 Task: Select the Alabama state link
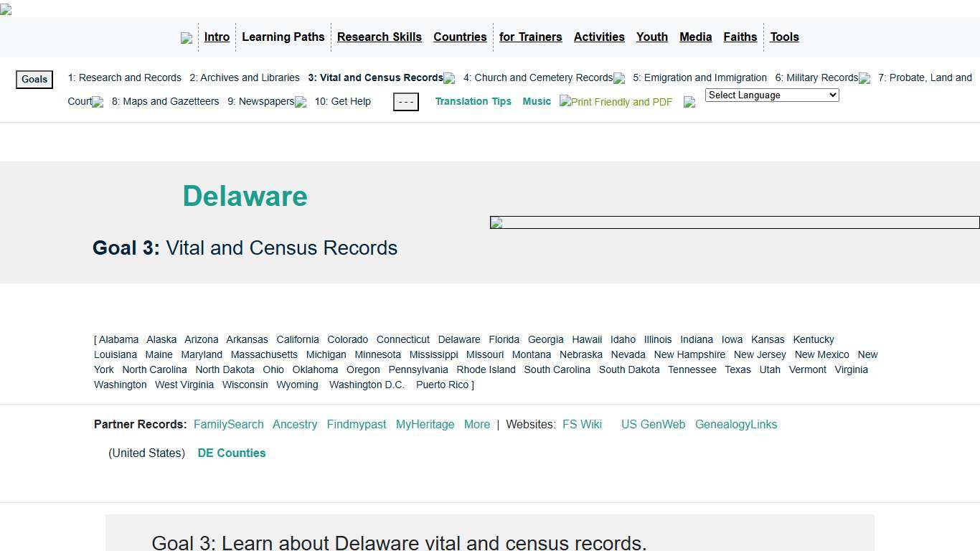tap(118, 339)
